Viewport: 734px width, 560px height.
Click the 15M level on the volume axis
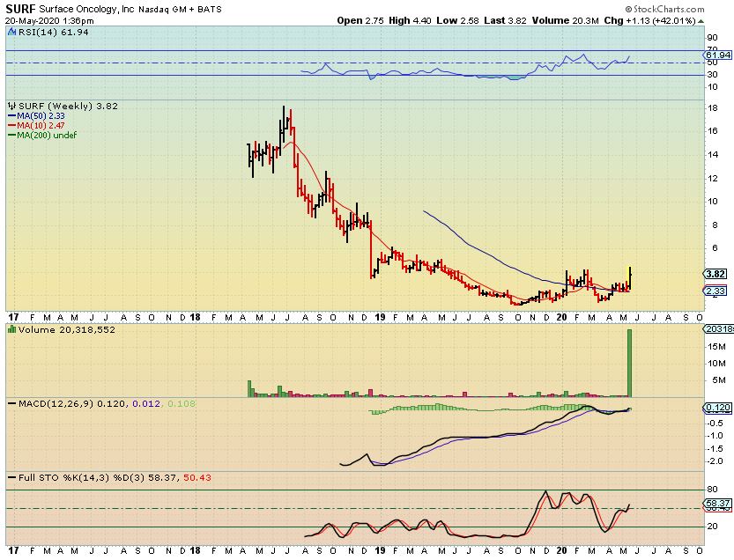coord(716,347)
